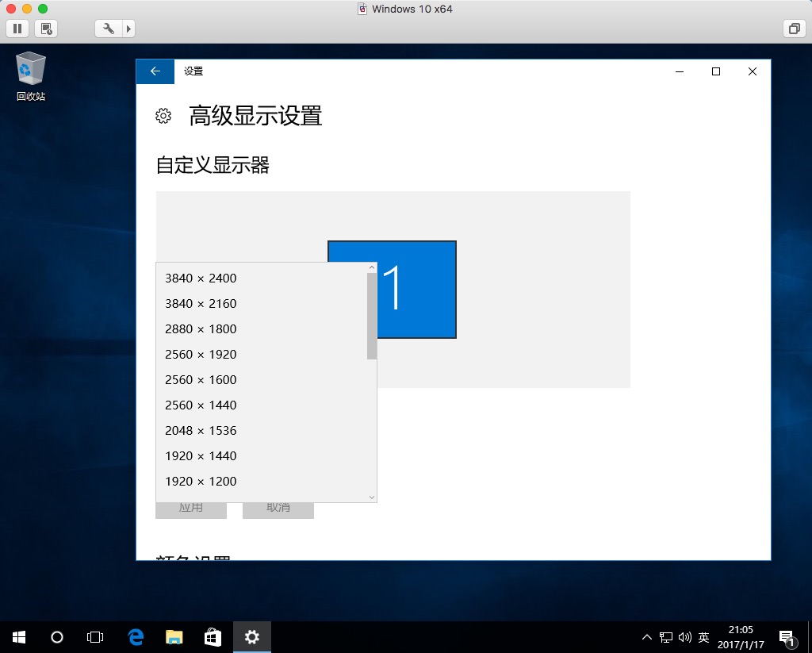
Task: Launch Microsoft Edge from the taskbar
Action: point(135,636)
